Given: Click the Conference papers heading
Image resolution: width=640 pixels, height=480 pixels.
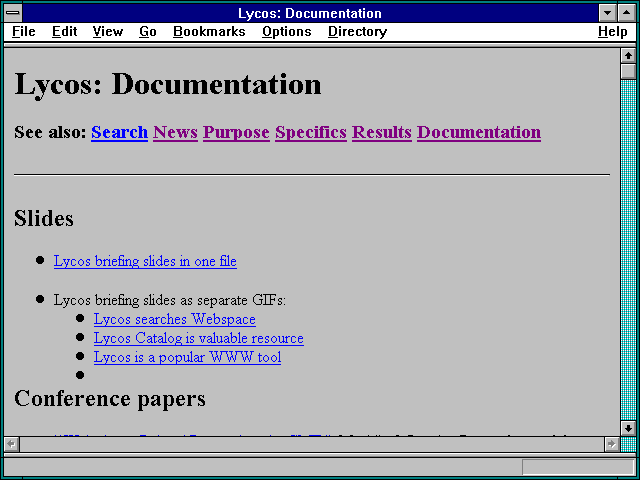Looking at the screenshot, I should [x=110, y=399].
